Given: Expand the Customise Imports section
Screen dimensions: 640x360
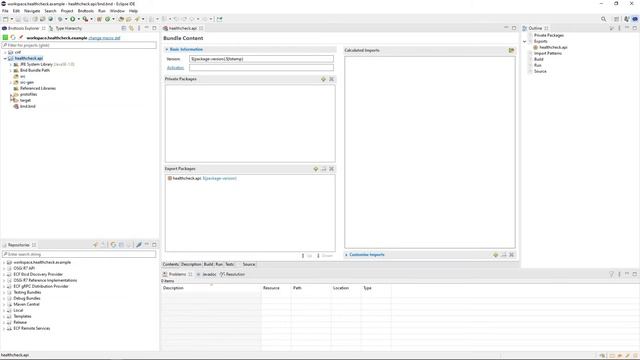Looking at the screenshot, I should [x=346, y=255].
